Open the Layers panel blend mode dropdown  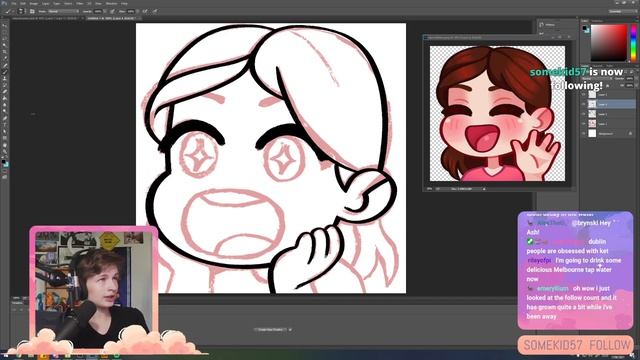[597, 78]
